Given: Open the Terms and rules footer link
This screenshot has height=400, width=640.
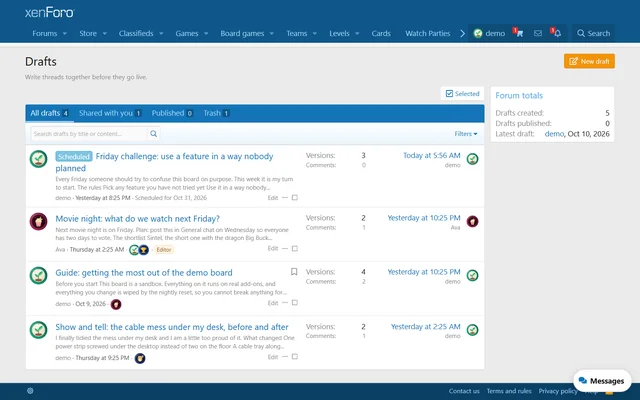Looking at the screenshot, I should [x=509, y=391].
